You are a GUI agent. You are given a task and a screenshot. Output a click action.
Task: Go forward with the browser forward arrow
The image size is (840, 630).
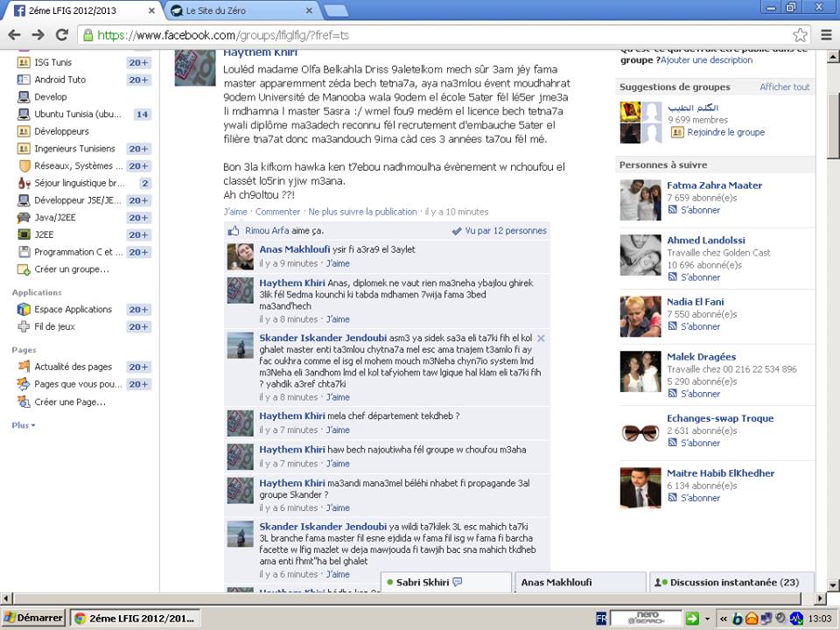[x=38, y=35]
